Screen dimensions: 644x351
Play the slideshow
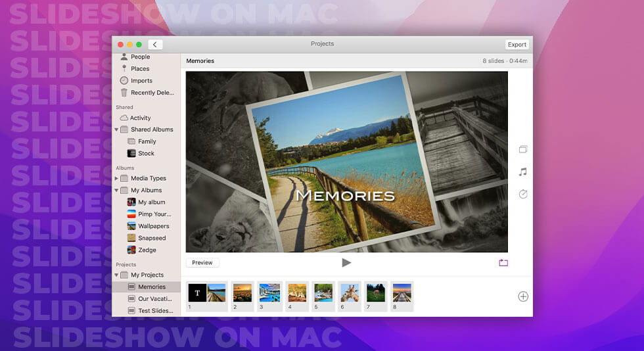[x=346, y=263]
